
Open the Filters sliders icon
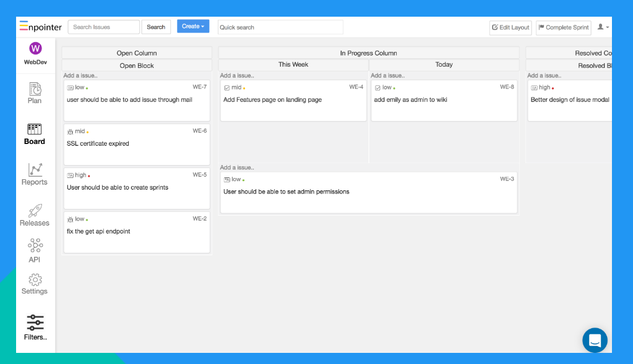(x=35, y=323)
